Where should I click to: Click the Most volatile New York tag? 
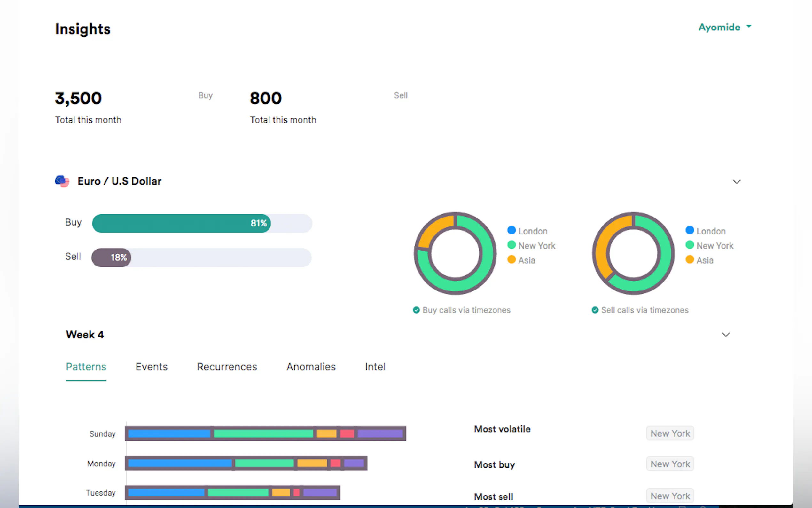point(670,433)
